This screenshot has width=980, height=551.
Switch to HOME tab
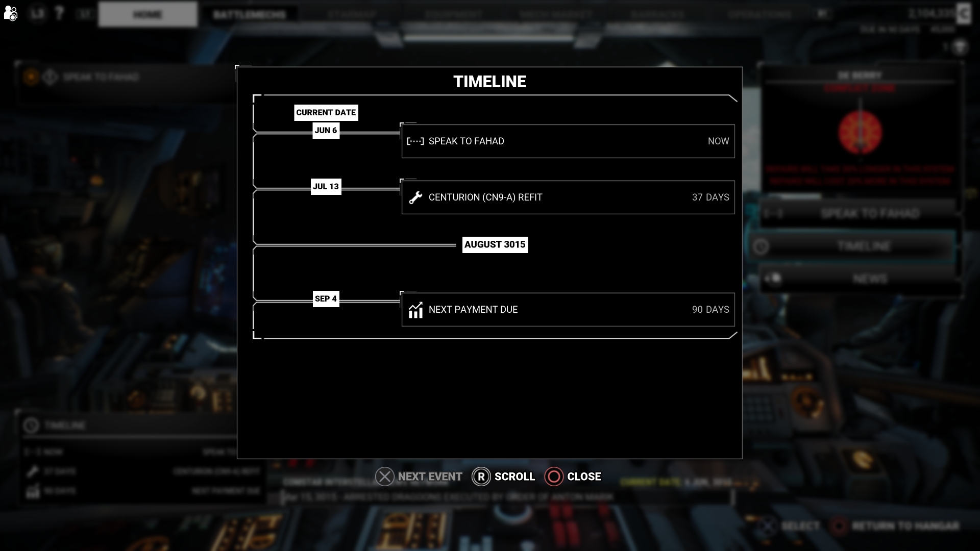(x=148, y=15)
